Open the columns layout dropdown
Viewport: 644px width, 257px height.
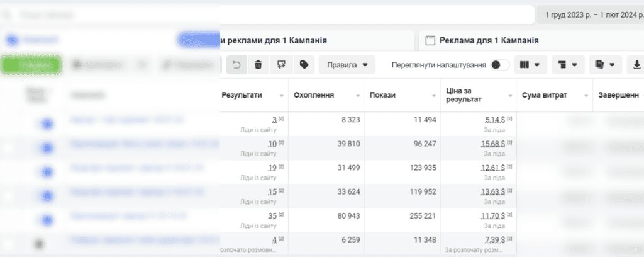click(x=530, y=65)
